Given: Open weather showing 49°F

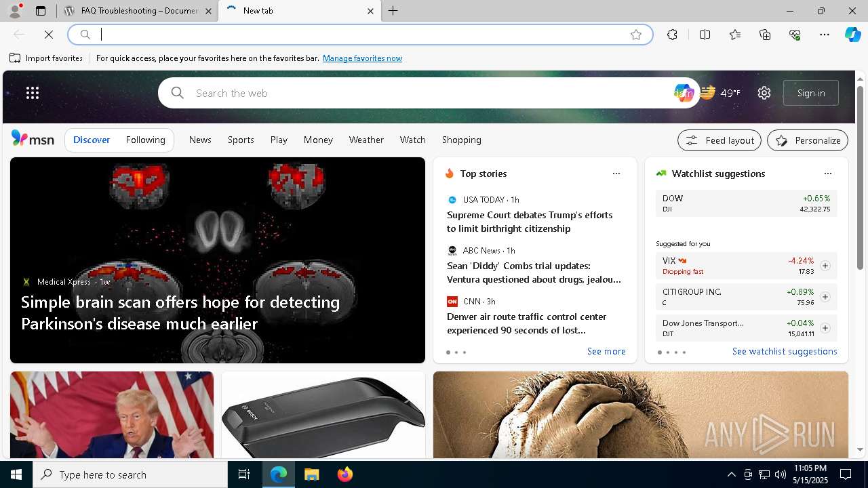Looking at the screenshot, I should click(720, 93).
